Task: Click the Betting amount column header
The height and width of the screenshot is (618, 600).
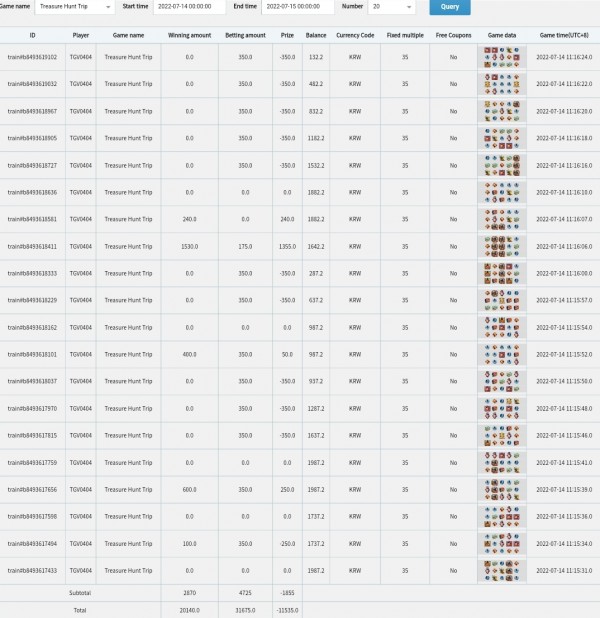Action: click(245, 35)
